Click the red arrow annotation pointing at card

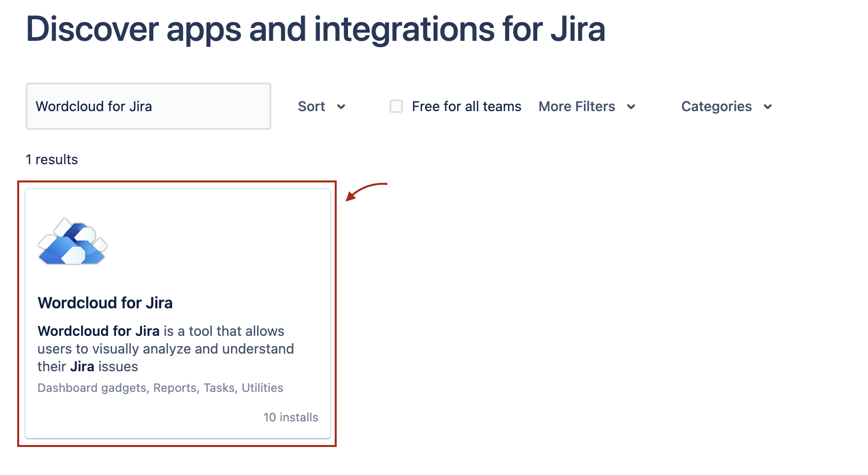(366, 191)
